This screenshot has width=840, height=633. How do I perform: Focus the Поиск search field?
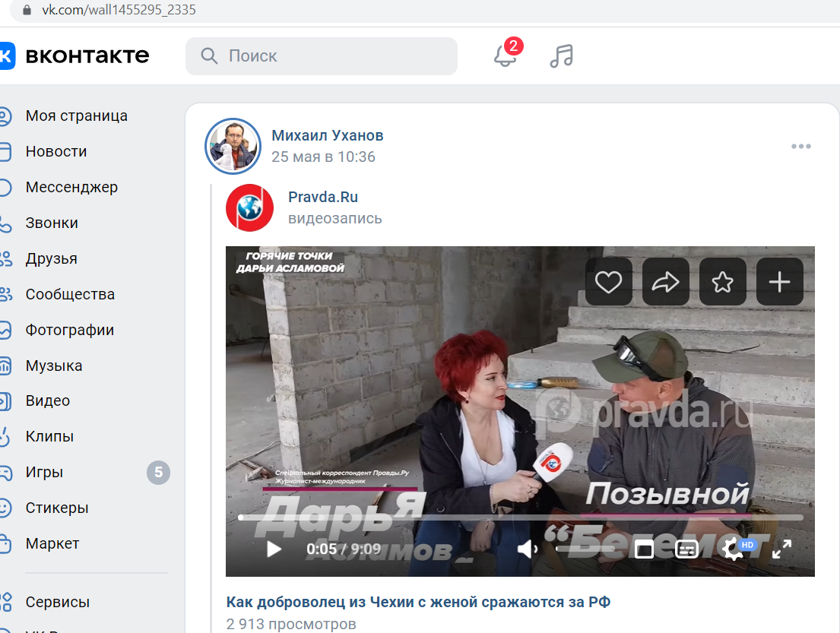(322, 55)
